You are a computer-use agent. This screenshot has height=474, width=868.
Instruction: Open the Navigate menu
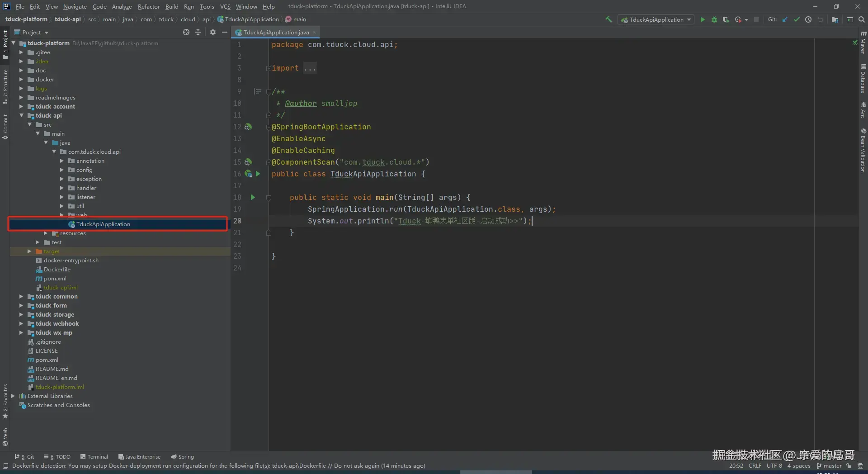click(75, 6)
